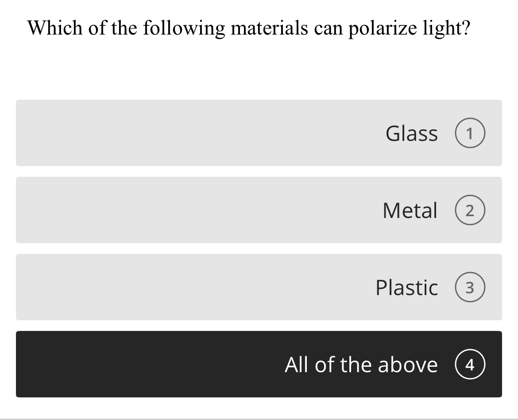Screen dimensions: 518x420
Task: Click the first light-gray answer row
Action: (x=258, y=133)
